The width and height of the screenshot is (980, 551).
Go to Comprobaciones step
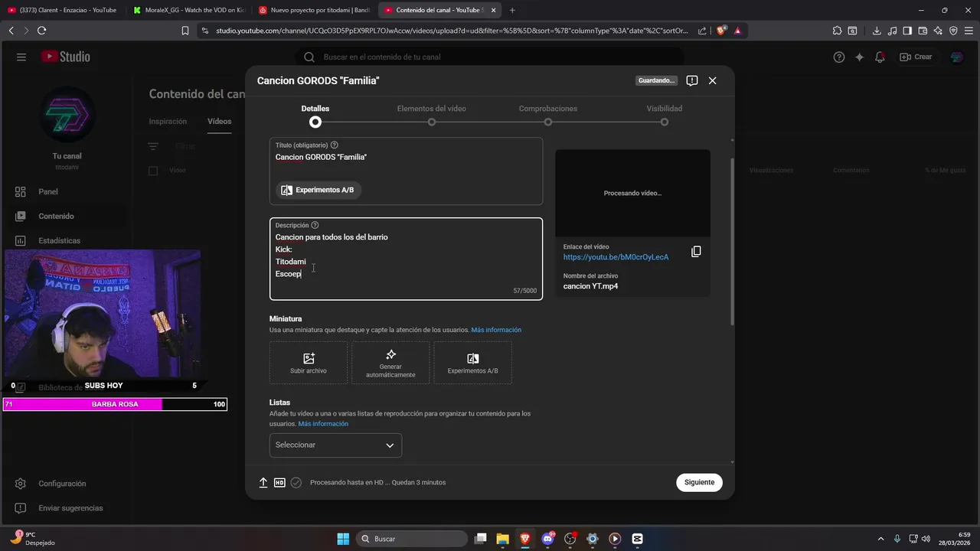pyautogui.click(x=547, y=115)
